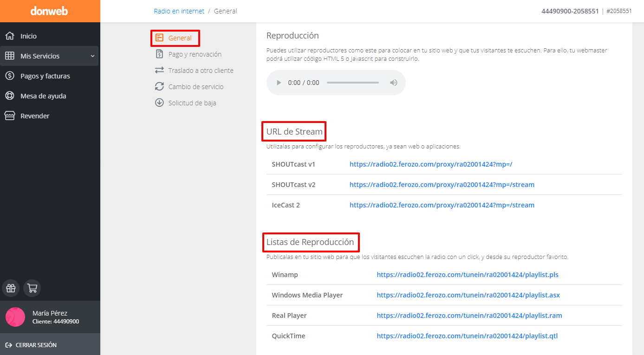Click the Pago y renovación invoice icon
The image size is (644, 355).
[x=160, y=54]
